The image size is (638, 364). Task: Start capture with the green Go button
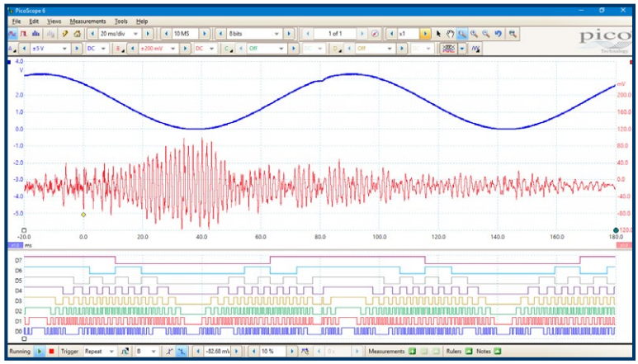point(40,352)
